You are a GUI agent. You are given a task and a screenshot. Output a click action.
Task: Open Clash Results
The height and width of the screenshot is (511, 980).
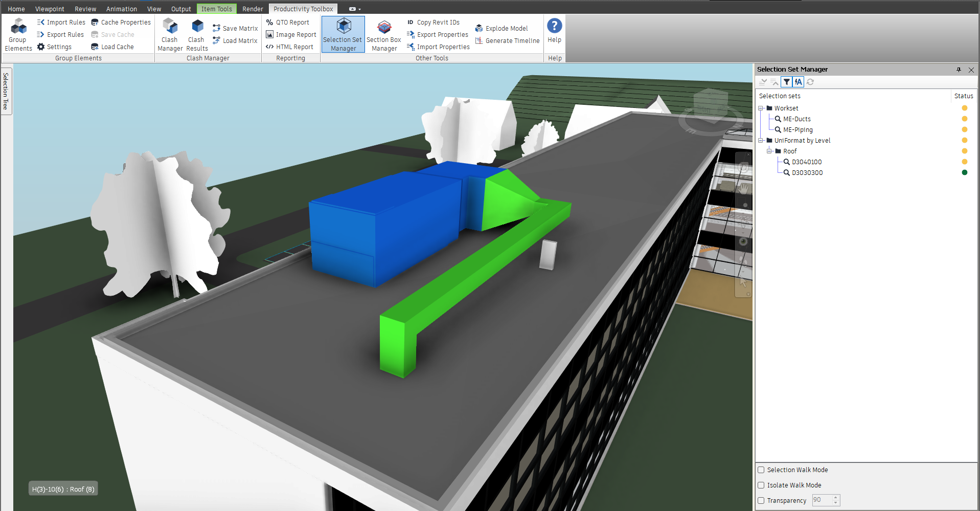tap(197, 34)
